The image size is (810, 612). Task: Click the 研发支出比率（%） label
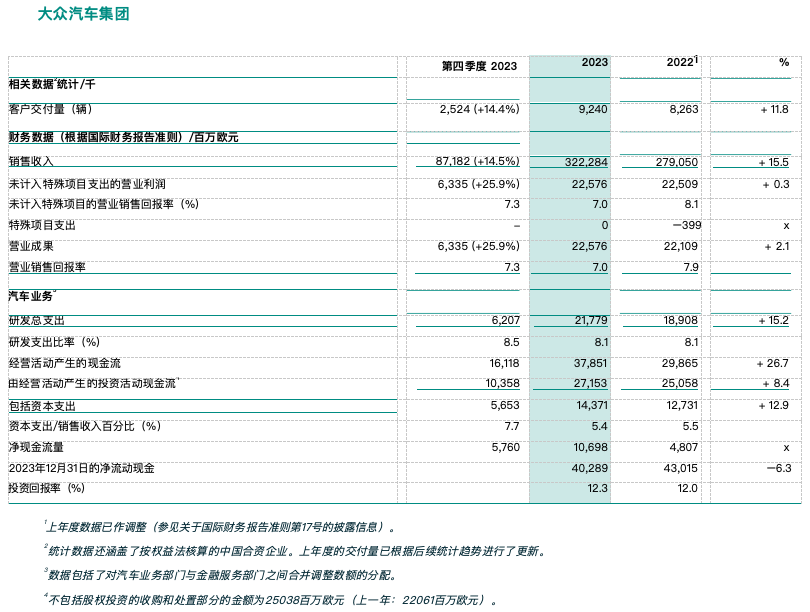54,342
